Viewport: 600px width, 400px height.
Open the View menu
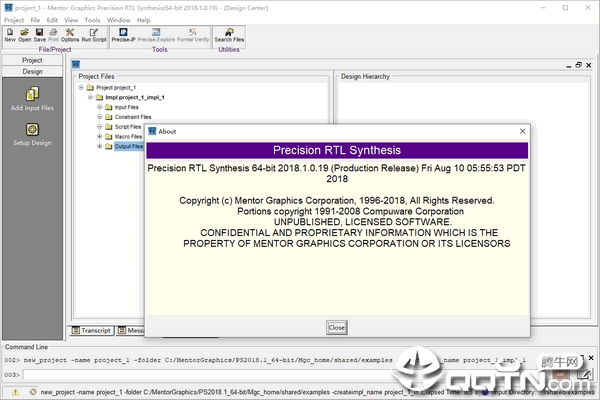71,20
